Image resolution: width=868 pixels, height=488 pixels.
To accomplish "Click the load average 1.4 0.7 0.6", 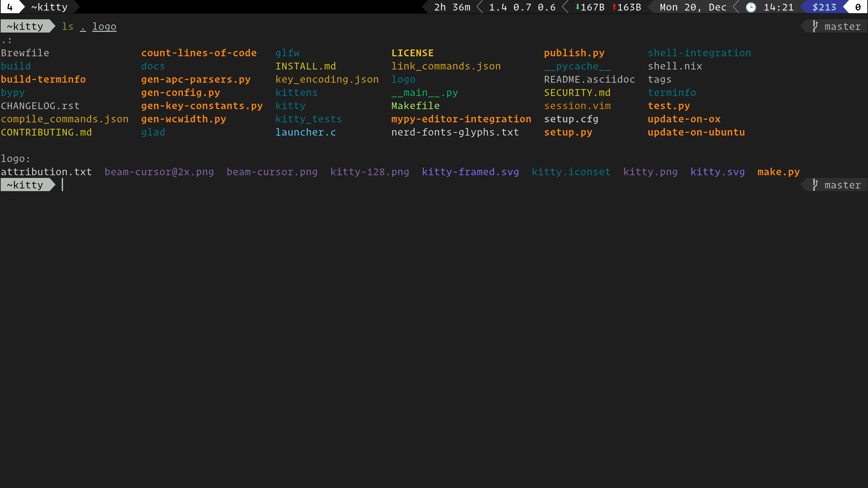I will pyautogui.click(x=522, y=7).
